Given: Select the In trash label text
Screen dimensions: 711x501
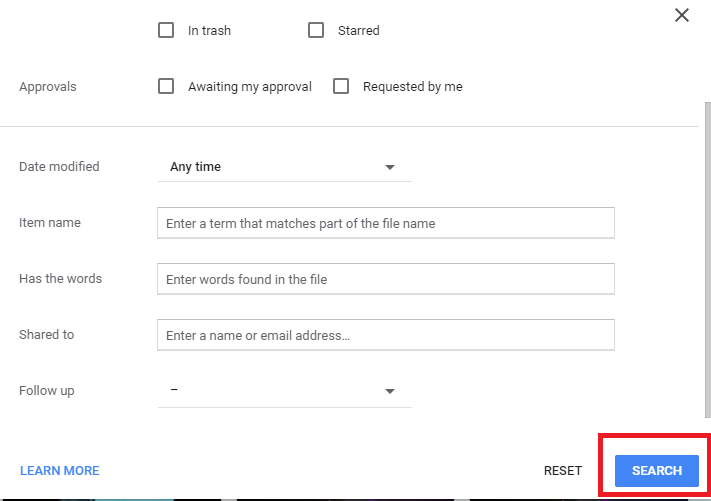Looking at the screenshot, I should [209, 30].
